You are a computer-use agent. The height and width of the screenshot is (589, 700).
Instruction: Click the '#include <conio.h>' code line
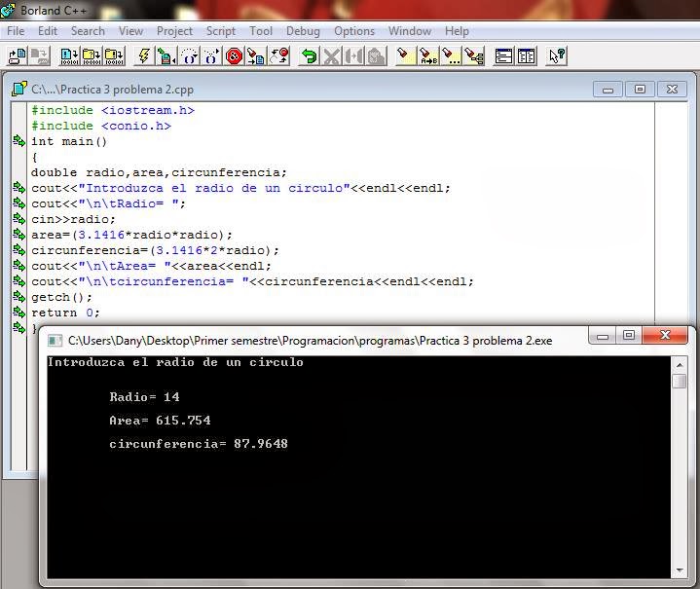click(x=101, y=126)
